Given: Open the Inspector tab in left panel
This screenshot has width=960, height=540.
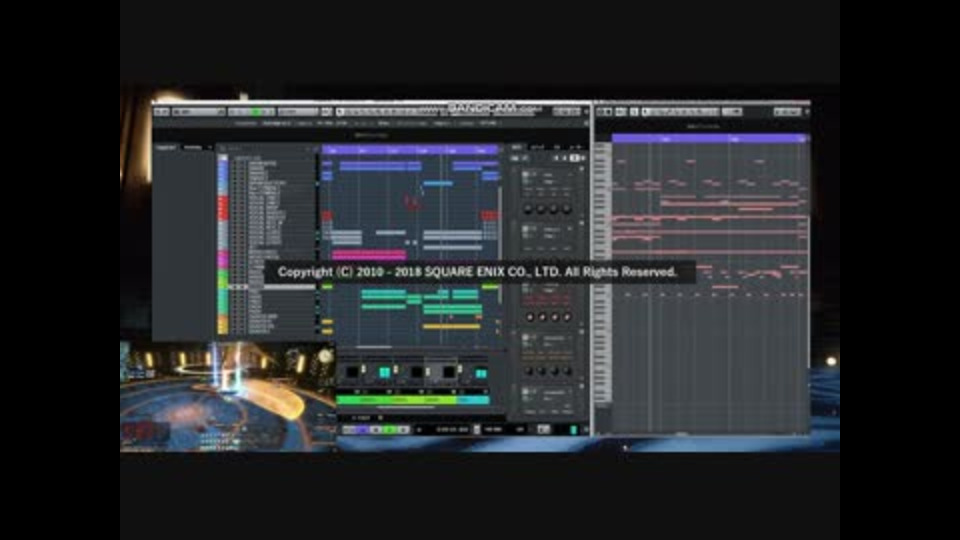Looking at the screenshot, I should click(x=165, y=148).
